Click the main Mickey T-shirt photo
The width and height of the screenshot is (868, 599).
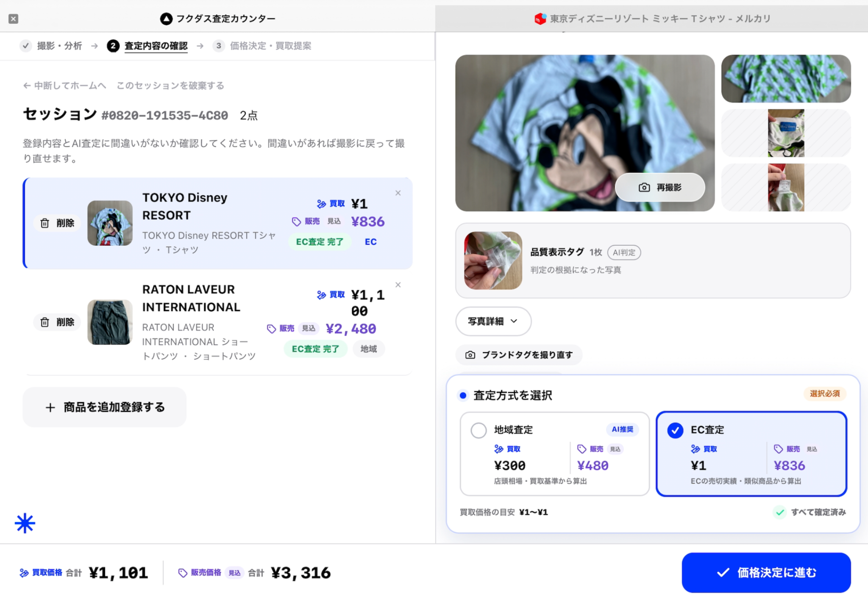(585, 133)
